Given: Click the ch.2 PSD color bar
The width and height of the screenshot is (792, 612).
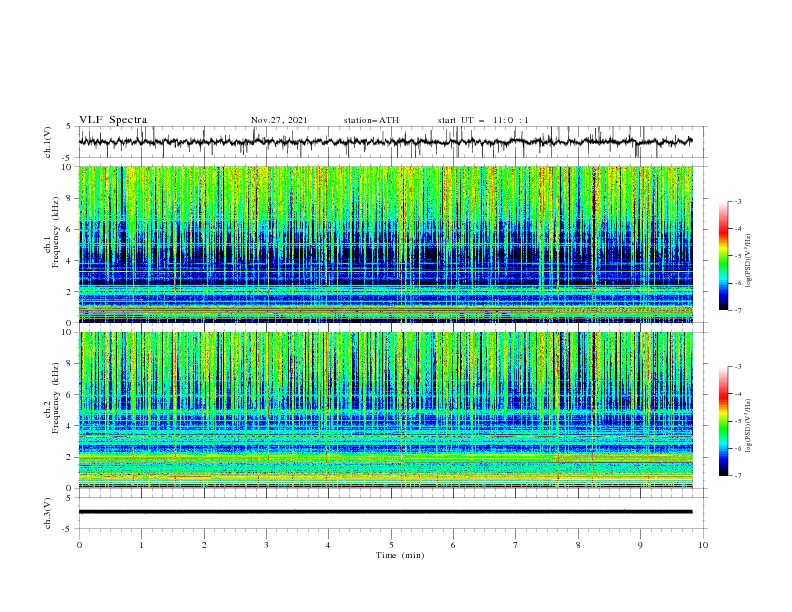Looking at the screenshot, I should [723, 421].
